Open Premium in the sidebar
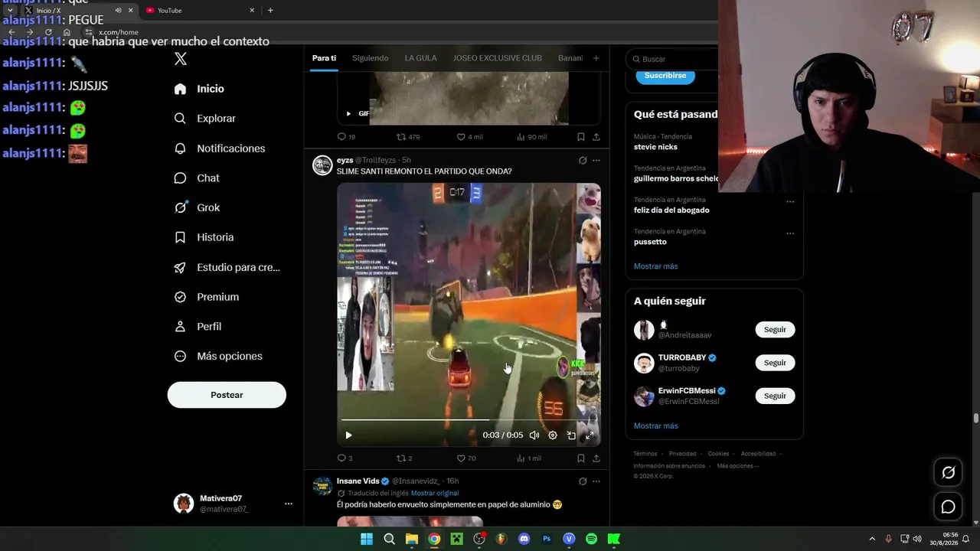 point(206,297)
